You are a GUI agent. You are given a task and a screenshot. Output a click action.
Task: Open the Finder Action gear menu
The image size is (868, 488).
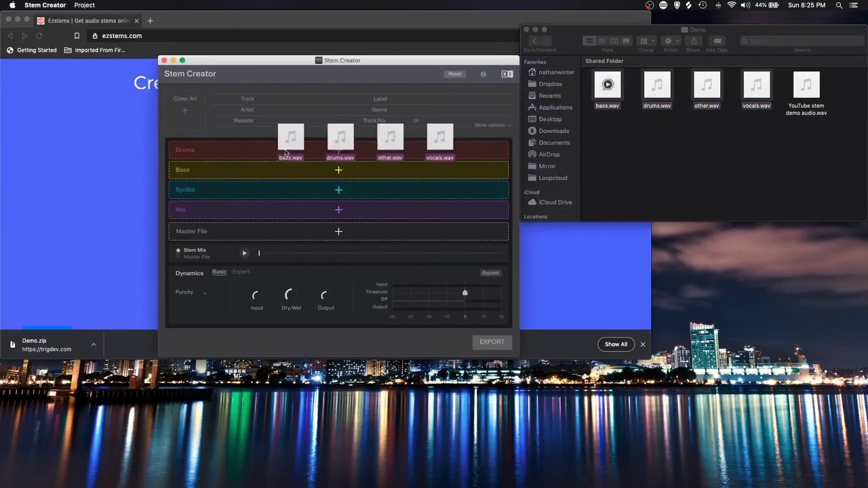click(671, 41)
